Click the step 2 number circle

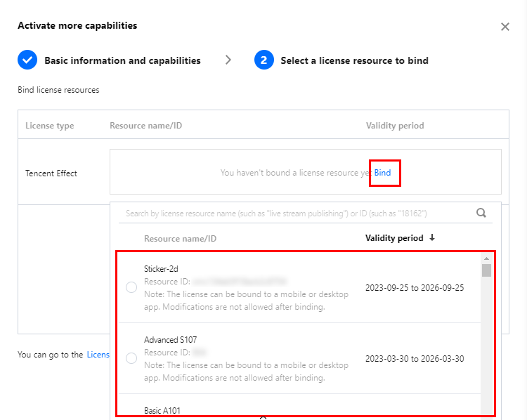coord(263,60)
